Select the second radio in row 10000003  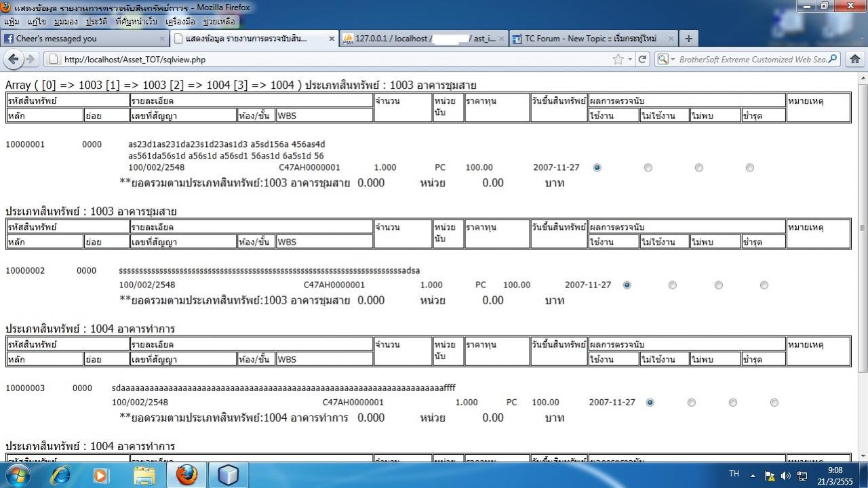tap(692, 403)
